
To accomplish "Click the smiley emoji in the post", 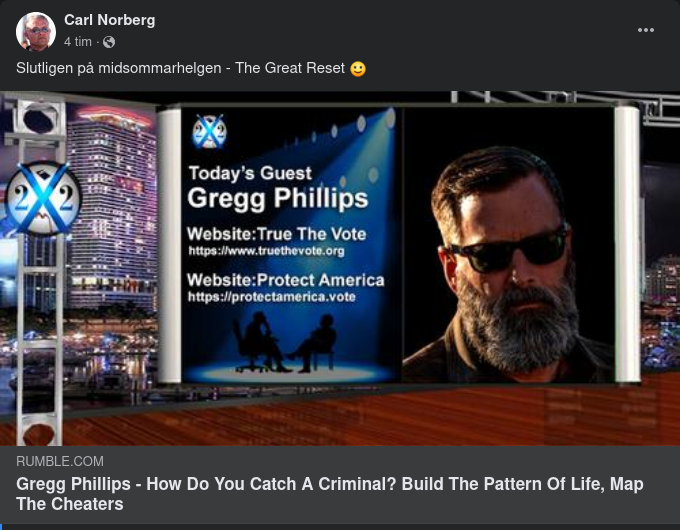I will 358,69.
